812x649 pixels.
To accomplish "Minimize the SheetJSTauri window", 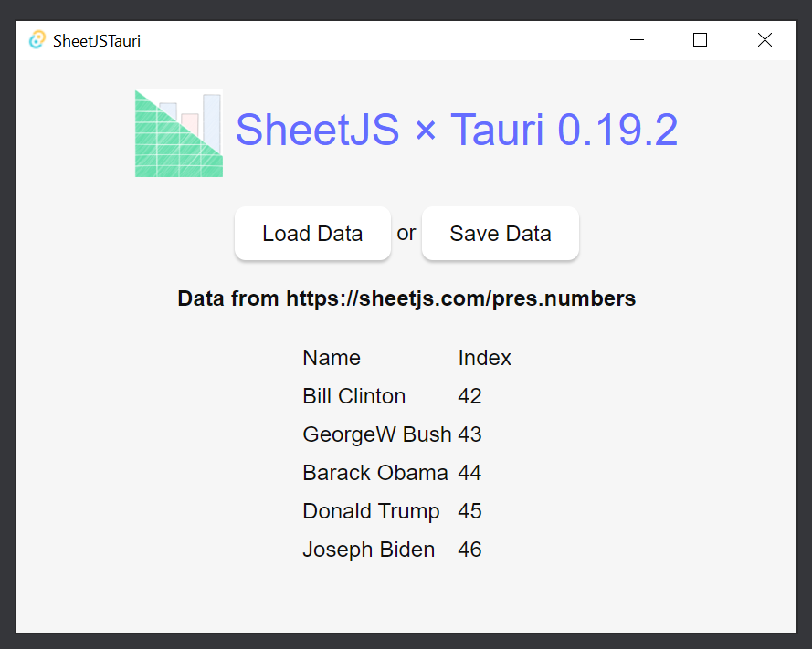I will 637,40.
